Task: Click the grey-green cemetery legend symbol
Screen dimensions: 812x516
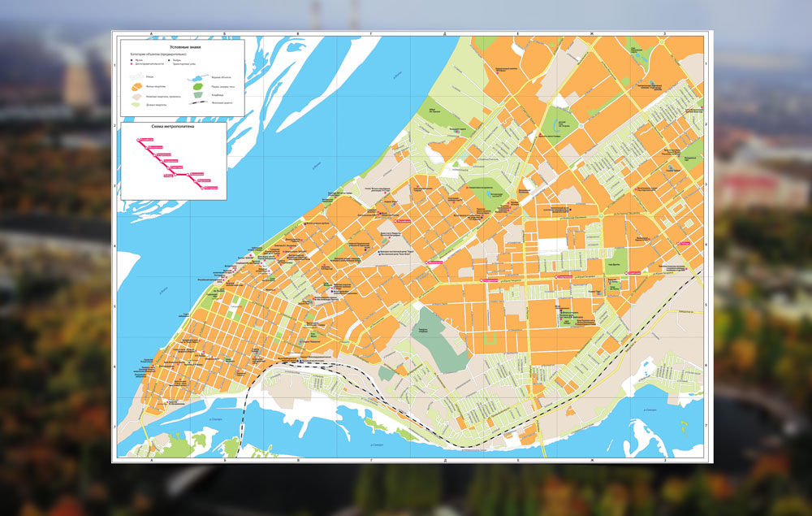Action: (x=198, y=95)
